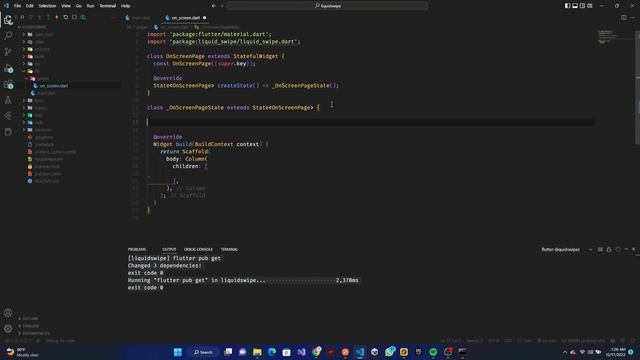Viewport: 640px width, 360px height.
Task: Open the Search view in activity bar
Action: pos(8,36)
